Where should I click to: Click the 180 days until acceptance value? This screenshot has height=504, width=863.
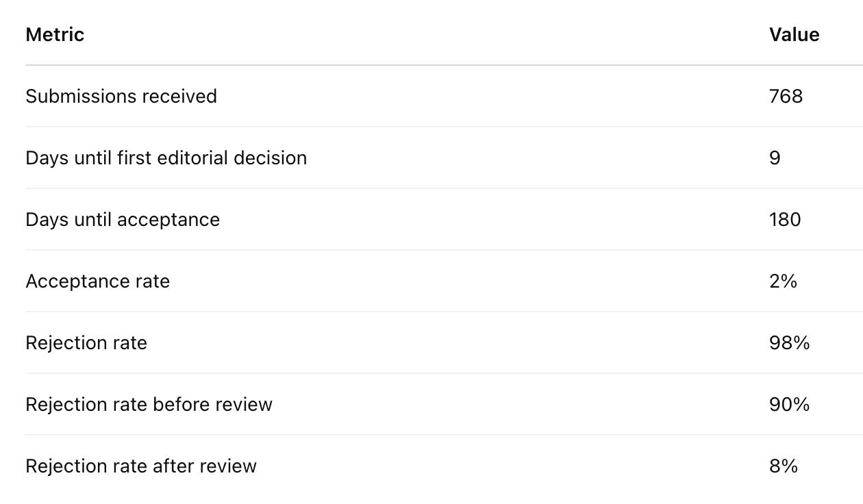(785, 219)
